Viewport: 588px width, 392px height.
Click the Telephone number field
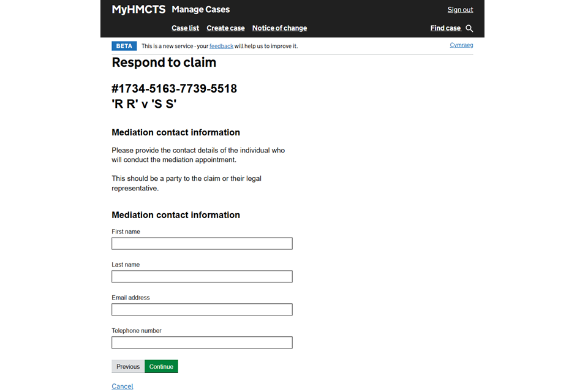[x=202, y=343]
